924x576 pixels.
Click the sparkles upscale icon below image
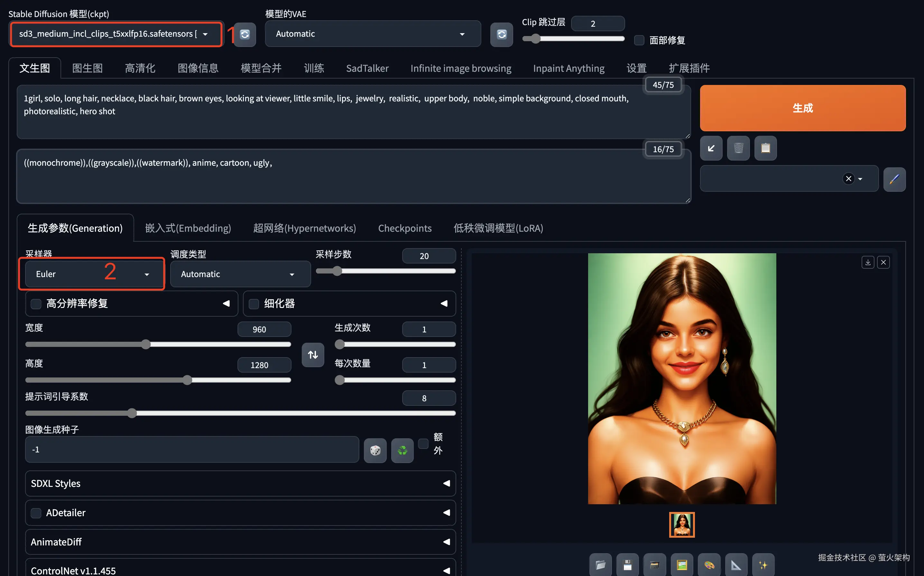pyautogui.click(x=763, y=564)
